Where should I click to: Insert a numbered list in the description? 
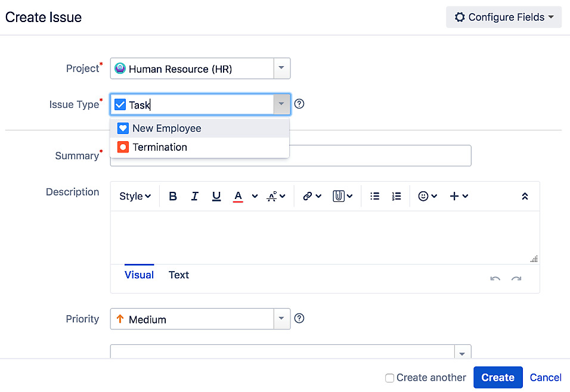pos(396,196)
